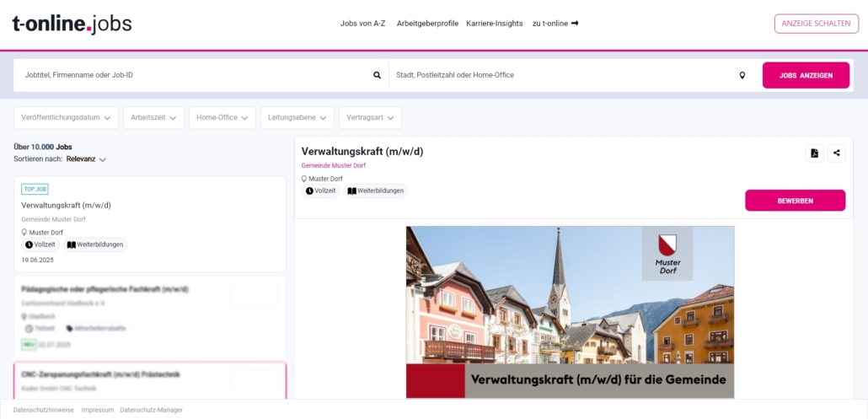
Task: Open the Impressum footer link
Action: pos(98,410)
